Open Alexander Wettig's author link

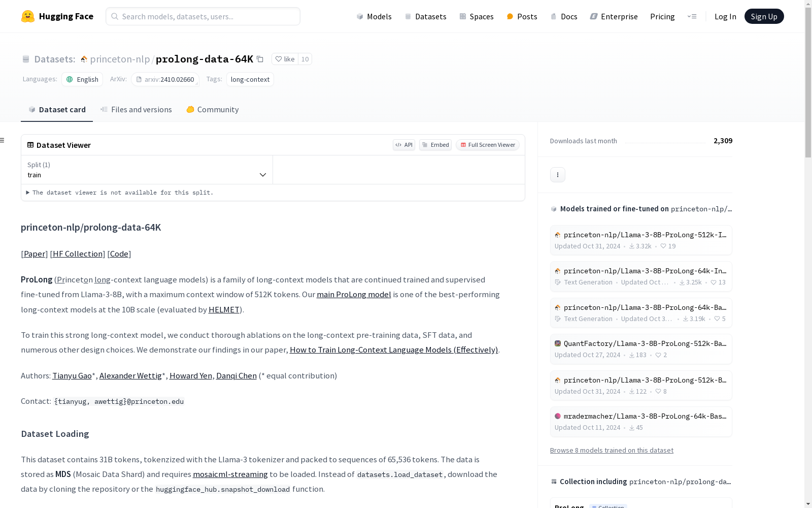click(130, 375)
